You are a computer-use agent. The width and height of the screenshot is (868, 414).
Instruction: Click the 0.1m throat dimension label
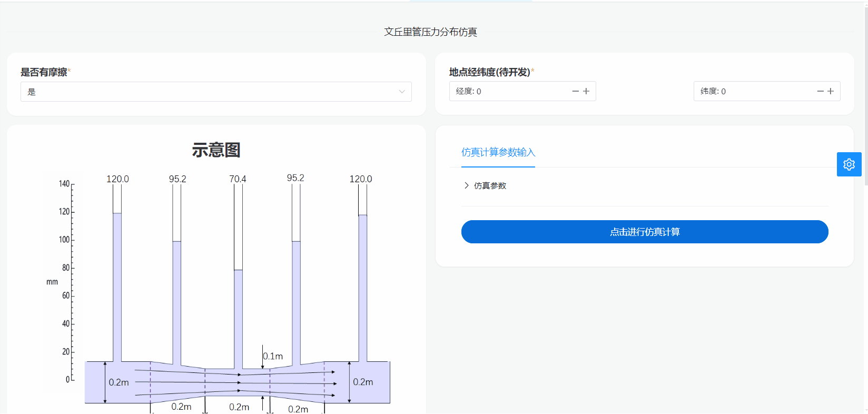273,357
